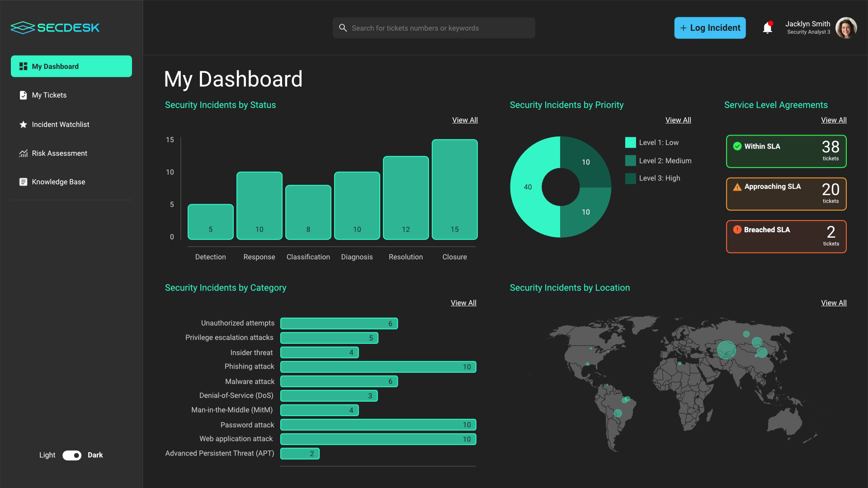Click the notification bell icon

pos(767,28)
